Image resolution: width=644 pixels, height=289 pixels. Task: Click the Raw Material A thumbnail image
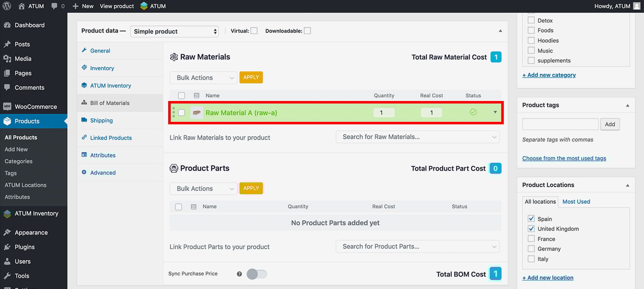[x=196, y=113]
